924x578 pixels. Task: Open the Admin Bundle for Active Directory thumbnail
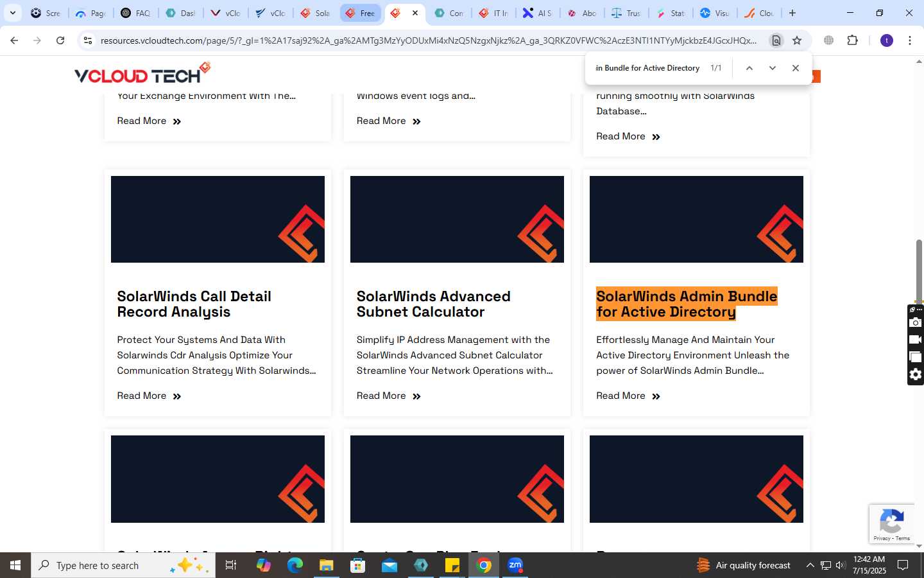click(696, 219)
